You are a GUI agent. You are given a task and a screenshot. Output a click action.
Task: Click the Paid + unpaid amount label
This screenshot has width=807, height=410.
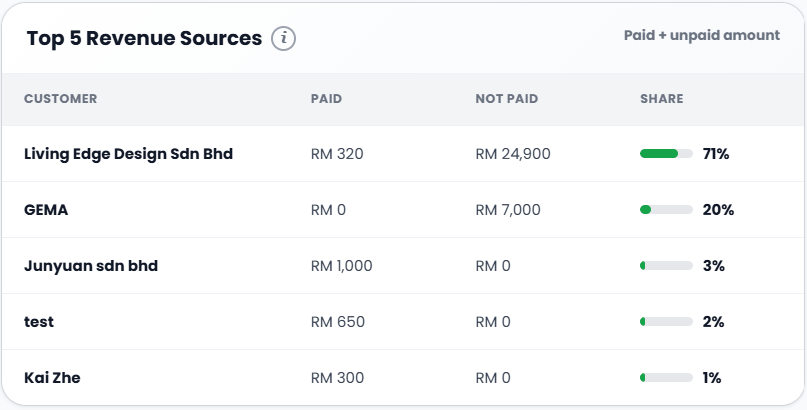point(701,35)
